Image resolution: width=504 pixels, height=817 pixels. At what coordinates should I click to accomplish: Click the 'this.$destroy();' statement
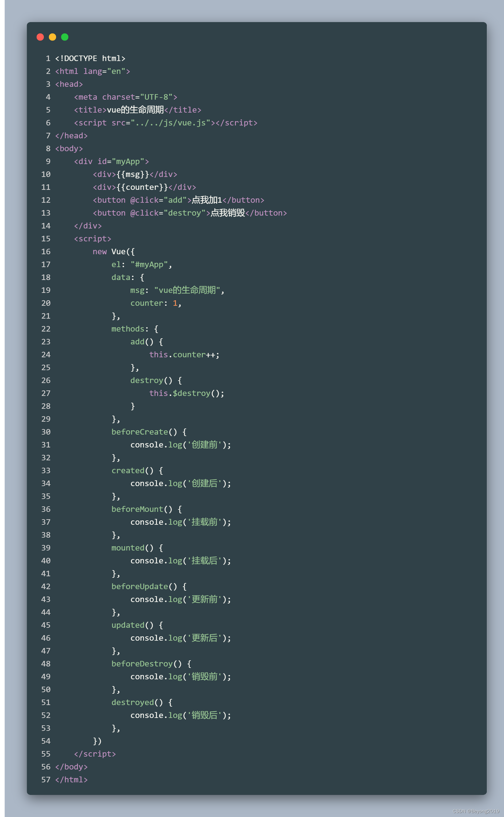[x=187, y=393]
